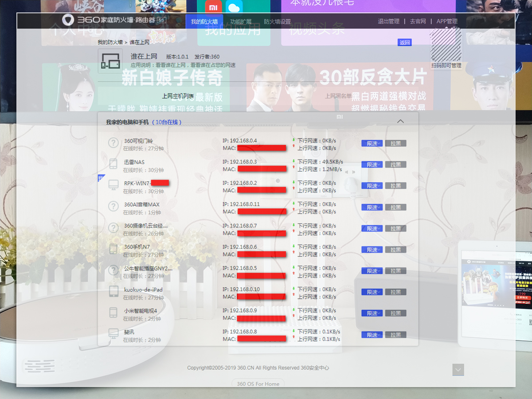532x399 pixels.
Task: Open 限速 dropdown for 360AI音箱MAX
Action: click(372, 207)
